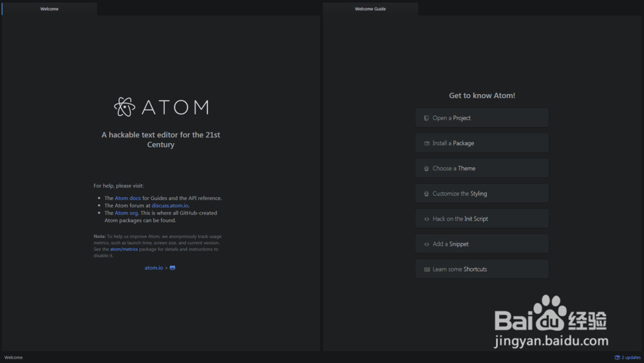This screenshot has height=363, width=644.
Task: Click the 'Get to know Atom!' heading
Action: coord(482,95)
